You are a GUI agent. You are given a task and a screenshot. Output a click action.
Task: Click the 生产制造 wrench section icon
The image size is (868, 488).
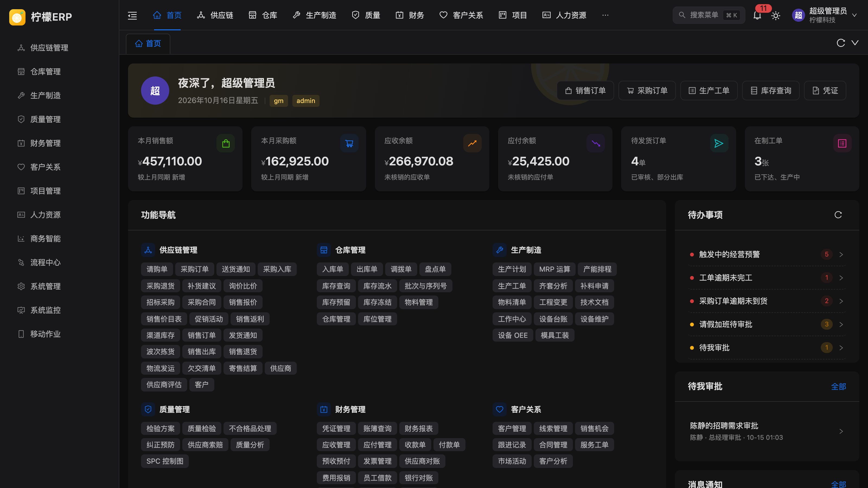coord(499,250)
